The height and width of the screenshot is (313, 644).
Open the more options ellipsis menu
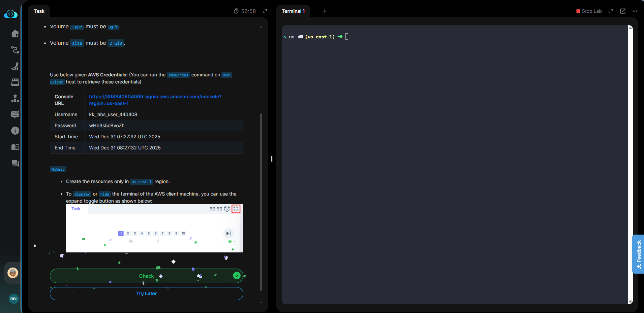[635, 11]
